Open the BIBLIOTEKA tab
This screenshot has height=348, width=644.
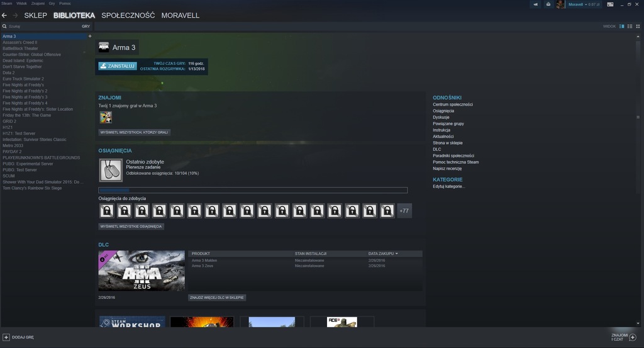pyautogui.click(x=74, y=15)
